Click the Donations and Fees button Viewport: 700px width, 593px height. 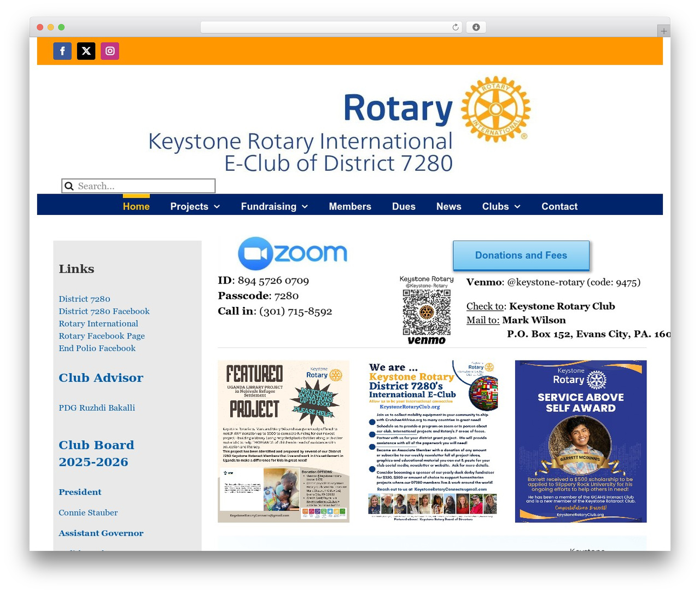tap(521, 255)
